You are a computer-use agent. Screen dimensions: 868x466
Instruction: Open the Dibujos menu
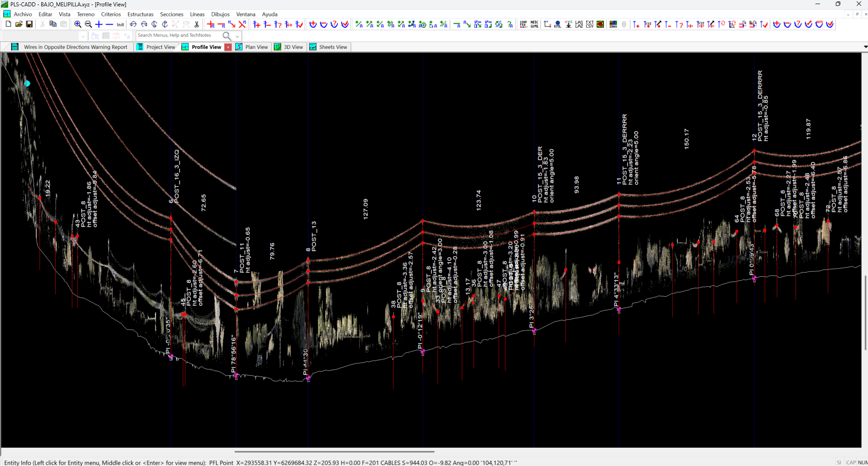coord(220,14)
